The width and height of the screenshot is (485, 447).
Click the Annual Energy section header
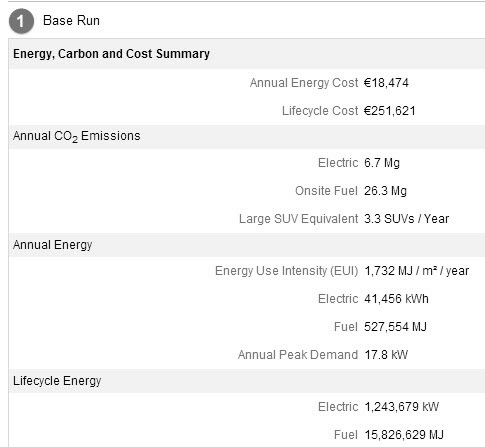53,245
